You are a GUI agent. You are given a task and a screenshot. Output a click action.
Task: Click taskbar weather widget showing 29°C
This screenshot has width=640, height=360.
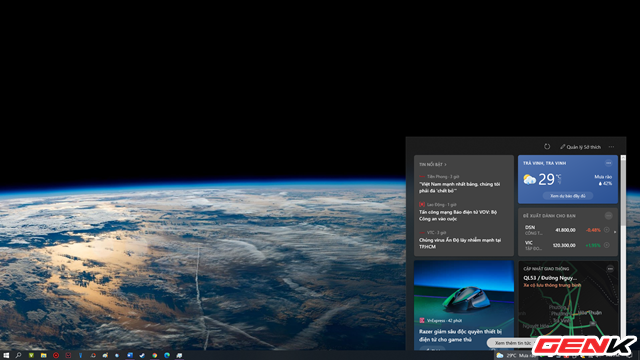(x=516, y=356)
